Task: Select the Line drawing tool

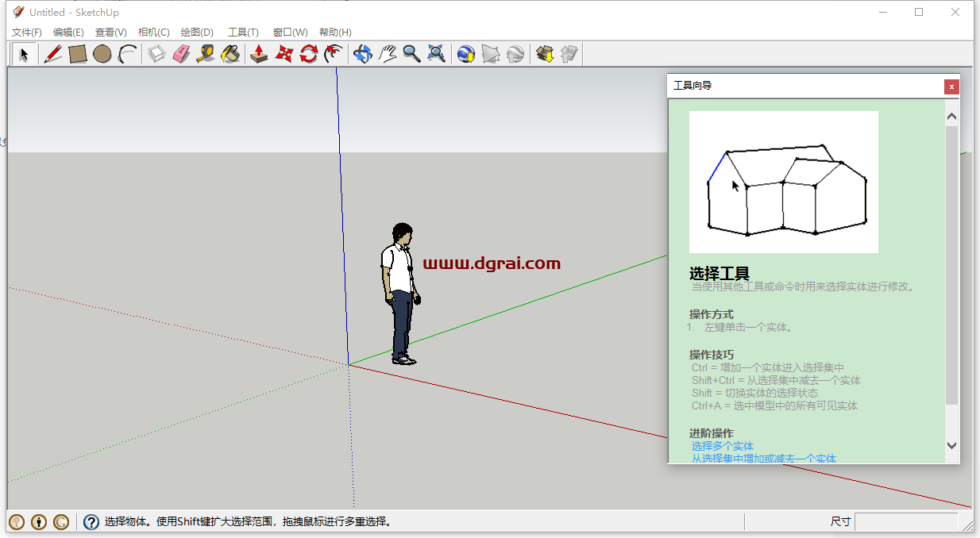Action: (53, 53)
